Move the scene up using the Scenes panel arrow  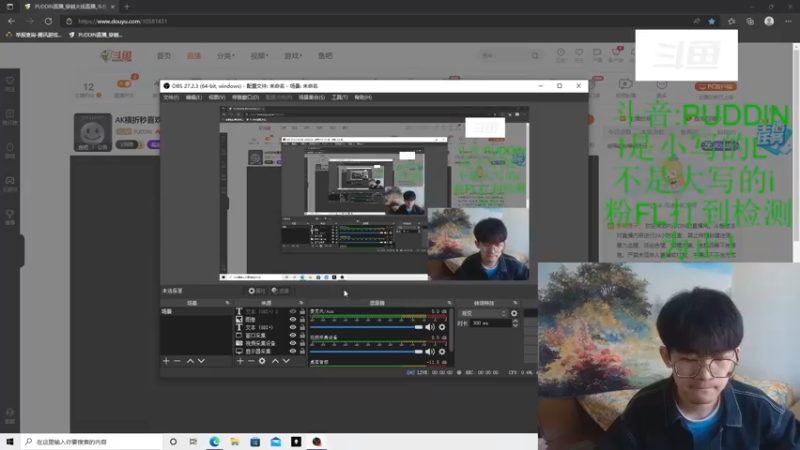tap(190, 361)
